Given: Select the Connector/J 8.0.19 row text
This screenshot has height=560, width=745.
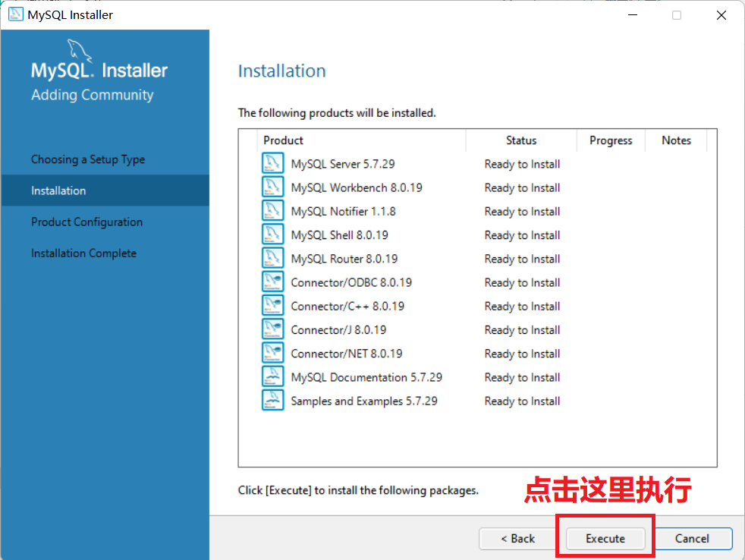Looking at the screenshot, I should [338, 330].
